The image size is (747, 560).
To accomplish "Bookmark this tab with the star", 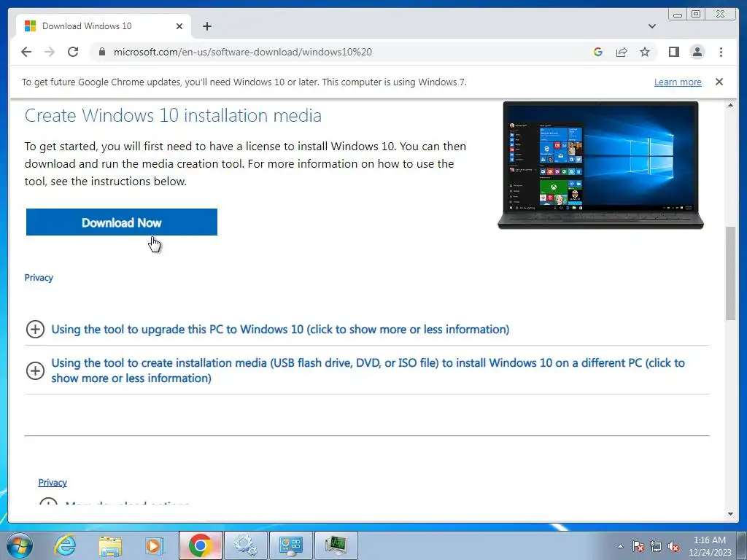I will pos(645,52).
